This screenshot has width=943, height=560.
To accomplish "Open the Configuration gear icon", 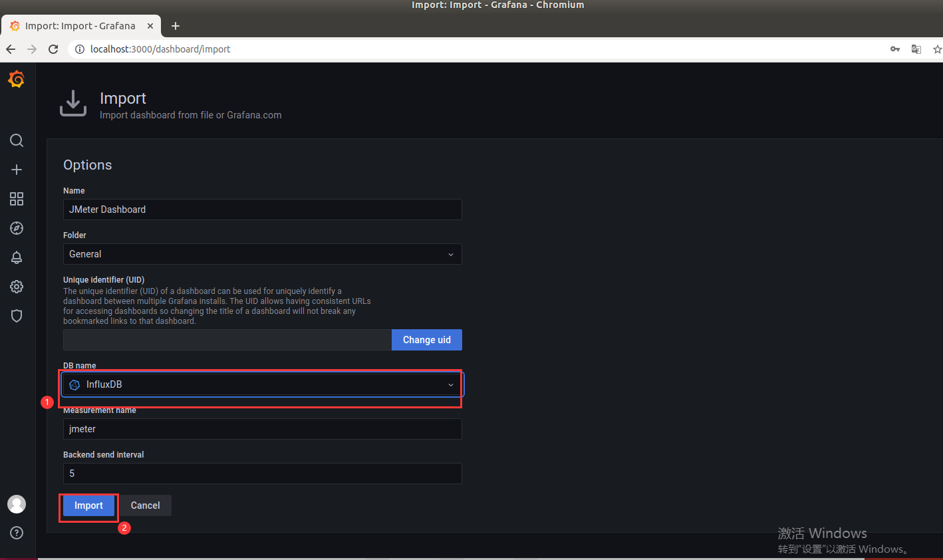I will coord(17,287).
